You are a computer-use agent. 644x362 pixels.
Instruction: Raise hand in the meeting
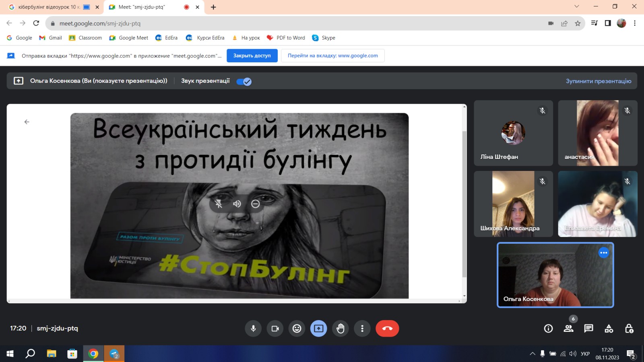click(341, 329)
